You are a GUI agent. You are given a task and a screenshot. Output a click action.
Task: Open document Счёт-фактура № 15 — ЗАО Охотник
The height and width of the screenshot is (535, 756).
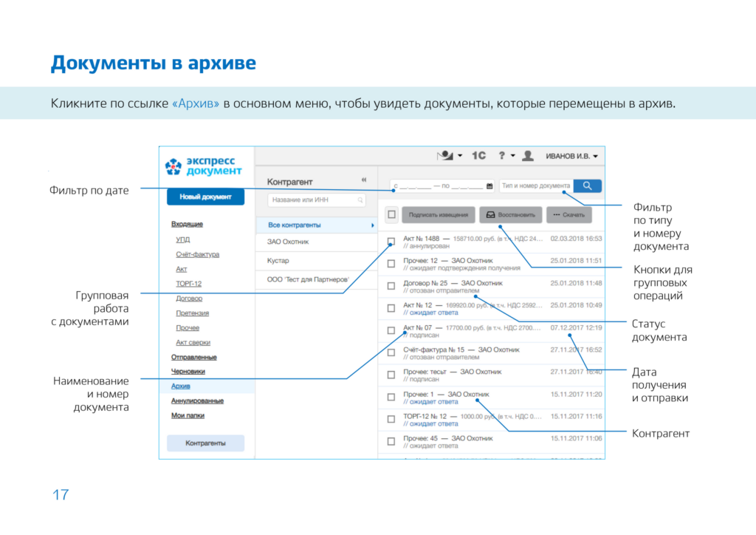461,350
